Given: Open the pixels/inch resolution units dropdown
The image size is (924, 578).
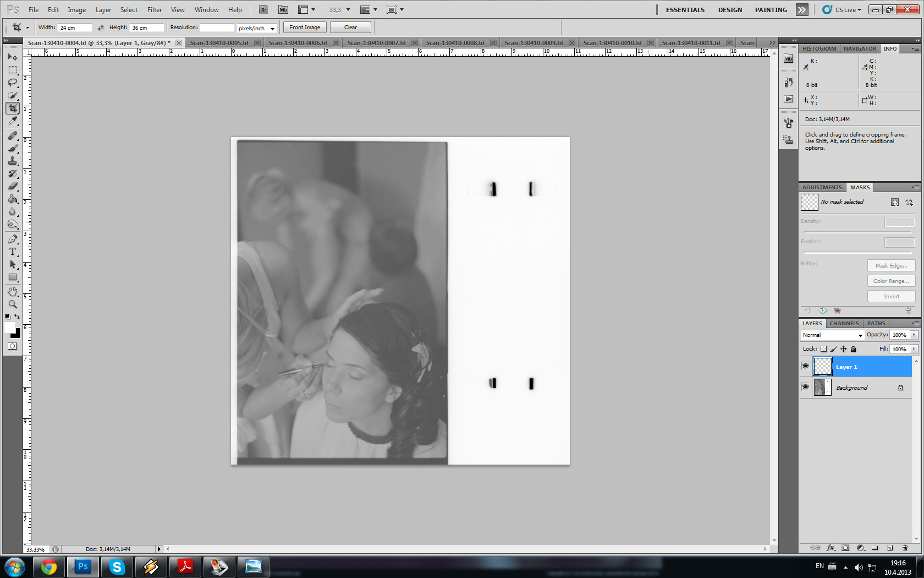Looking at the screenshot, I should 256,28.
